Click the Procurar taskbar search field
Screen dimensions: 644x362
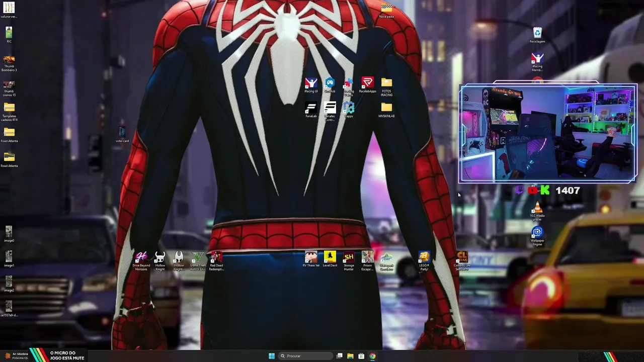pyautogui.click(x=306, y=356)
